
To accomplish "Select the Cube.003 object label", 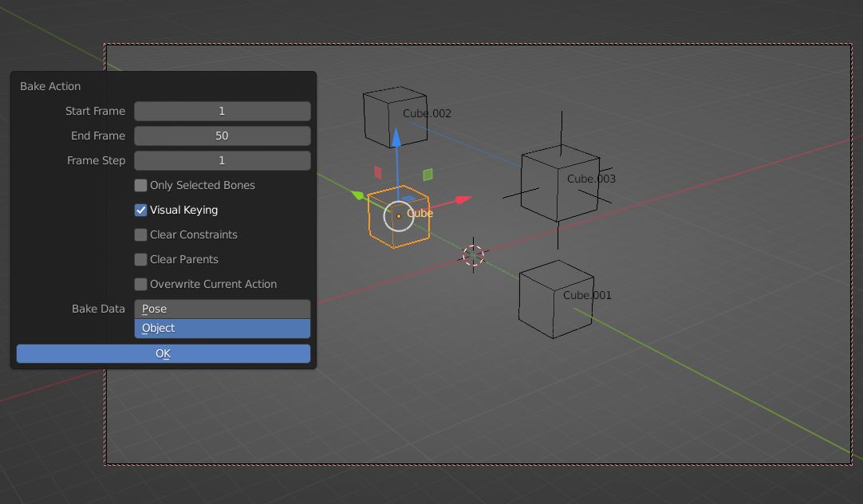I will point(592,179).
